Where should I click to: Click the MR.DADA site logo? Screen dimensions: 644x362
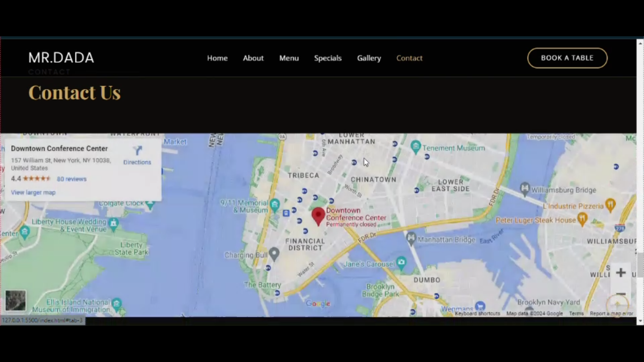[61, 58]
